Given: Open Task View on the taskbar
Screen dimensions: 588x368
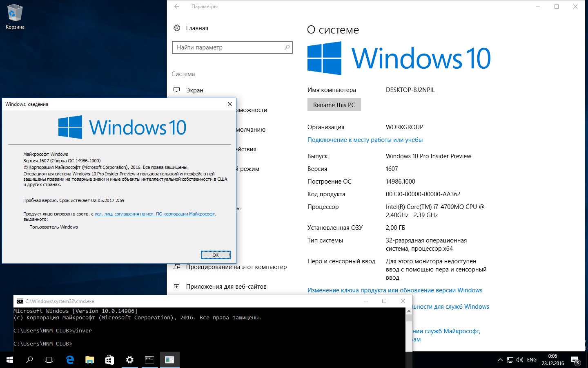Looking at the screenshot, I should point(49,360).
